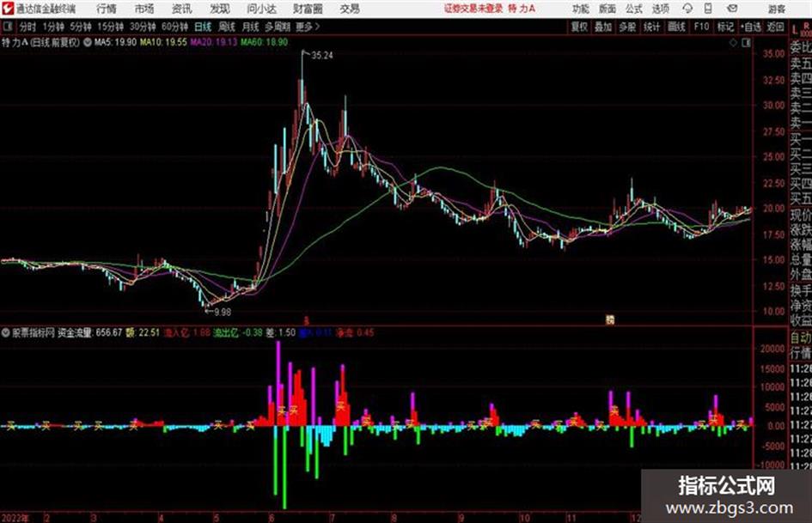Click the MA10: 19.55 indicator label
This screenshot has width=812, height=523.
click(x=163, y=42)
